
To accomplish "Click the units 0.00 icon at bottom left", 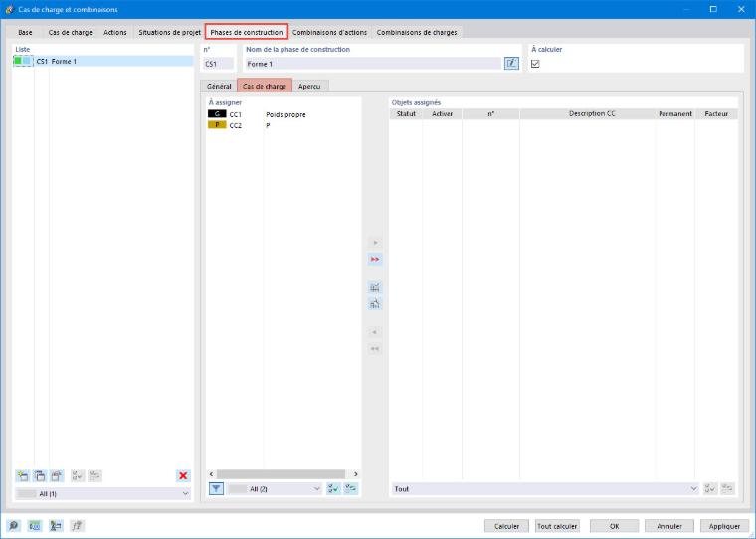I will [x=35, y=525].
